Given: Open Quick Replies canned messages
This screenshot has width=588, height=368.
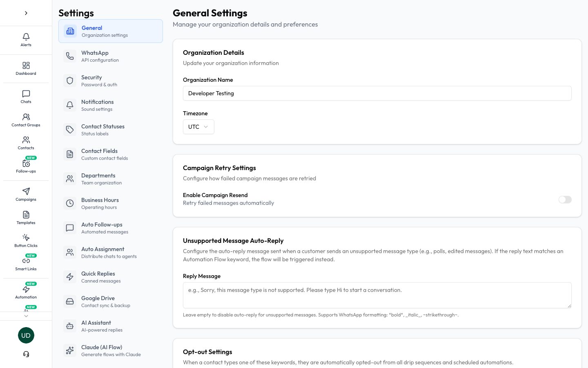Looking at the screenshot, I should [x=111, y=277].
